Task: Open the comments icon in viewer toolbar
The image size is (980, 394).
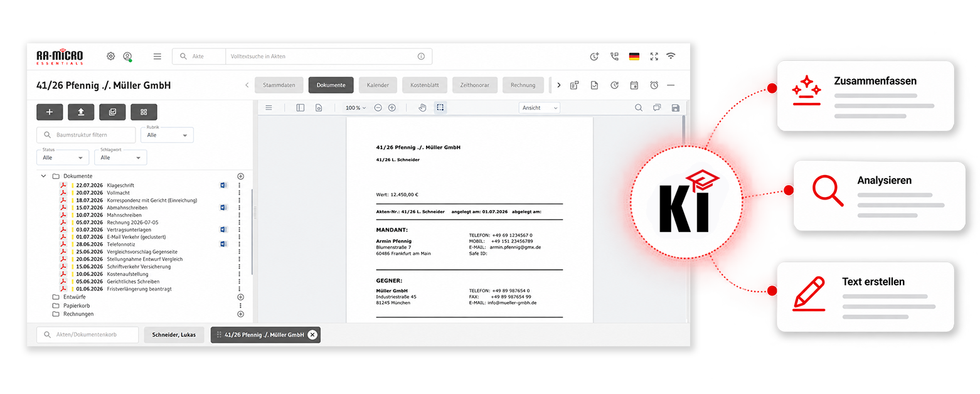Action: (657, 108)
